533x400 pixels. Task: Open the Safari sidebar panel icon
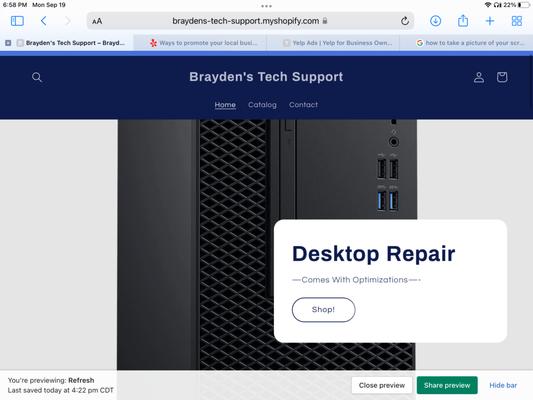coord(17,21)
